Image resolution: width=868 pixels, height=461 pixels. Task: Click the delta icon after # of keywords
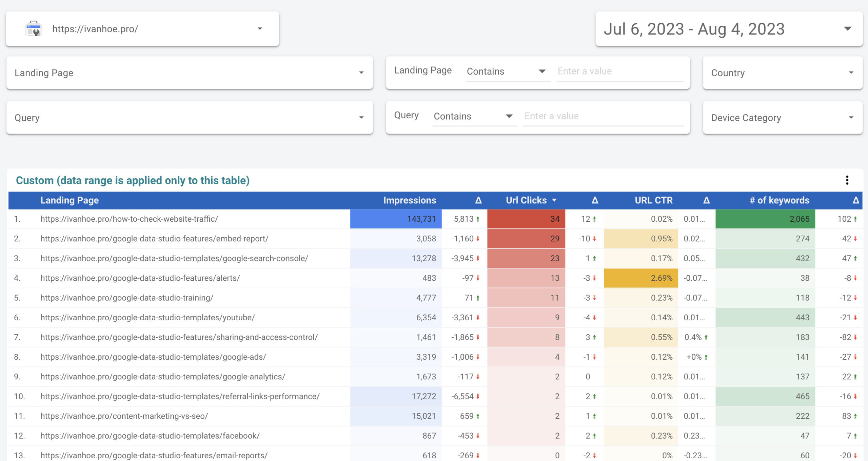click(855, 200)
